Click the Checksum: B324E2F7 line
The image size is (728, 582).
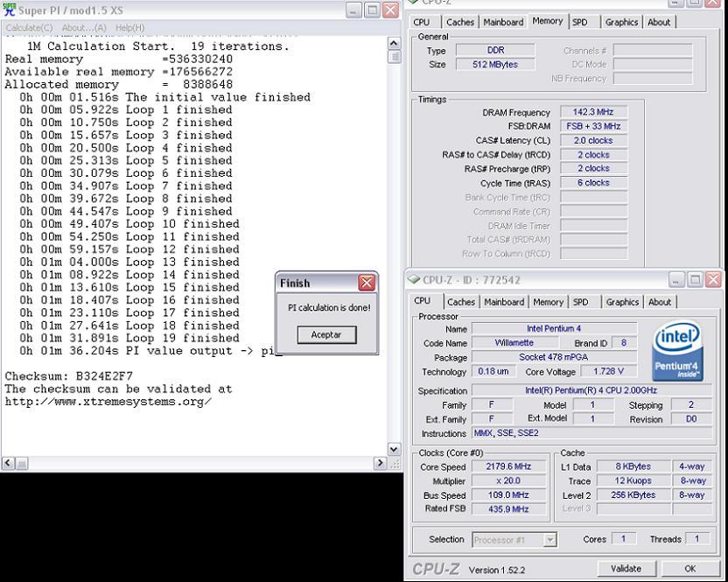[69, 375]
